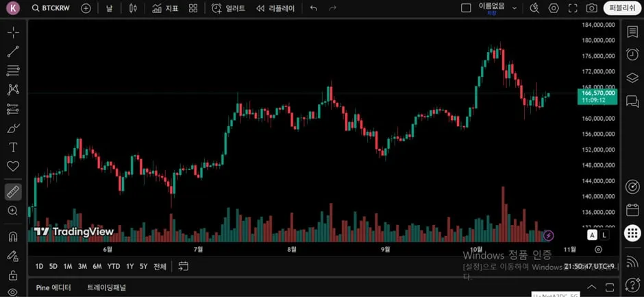Toggle stay-in-drawing-mode pencil lock
Viewport: 644px width, 297px height.
coord(13,256)
